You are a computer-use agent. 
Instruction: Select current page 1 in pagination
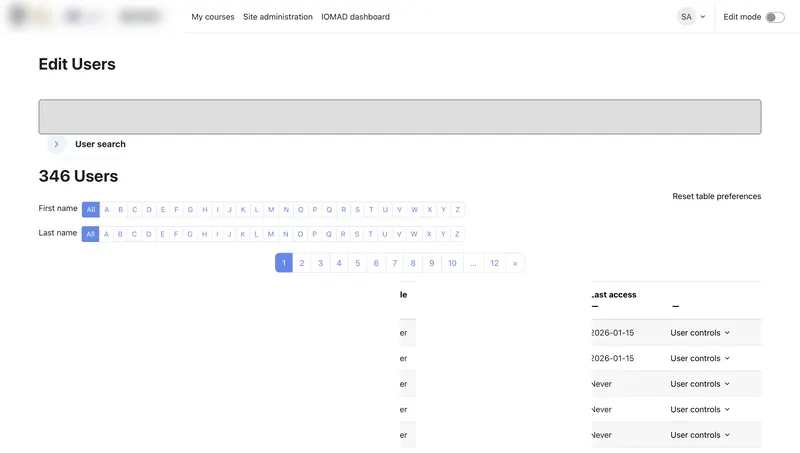coord(284,263)
